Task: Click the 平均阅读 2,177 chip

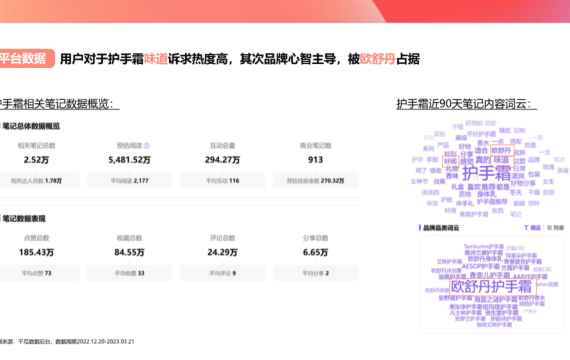Action: [129, 181]
